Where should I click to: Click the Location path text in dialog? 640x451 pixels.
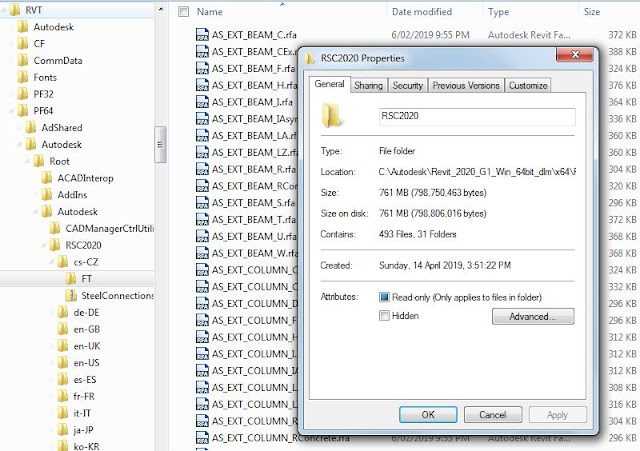tap(477, 171)
